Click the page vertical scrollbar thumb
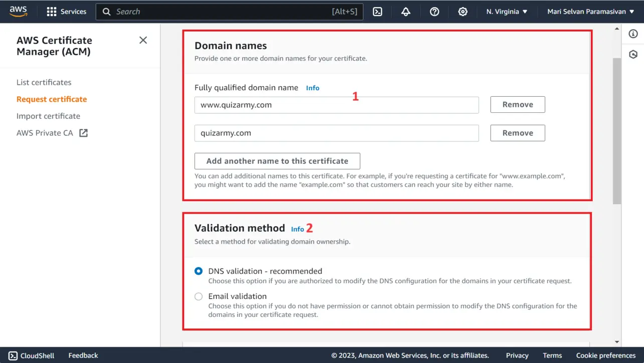 coord(617,130)
